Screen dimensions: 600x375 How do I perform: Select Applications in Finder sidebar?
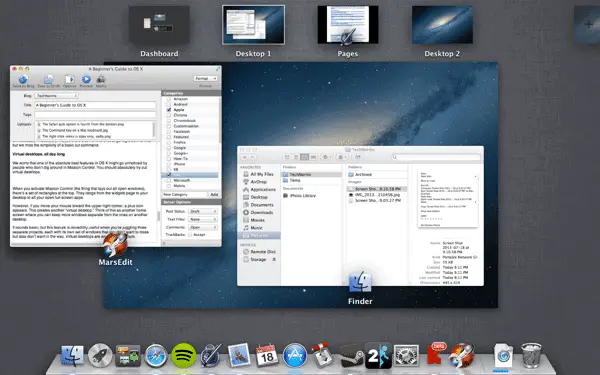click(x=259, y=189)
